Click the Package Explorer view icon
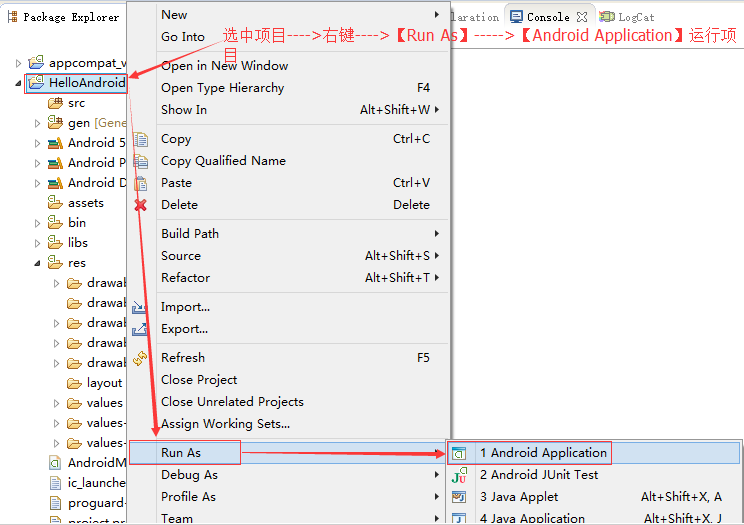This screenshot has height=525, width=744. pos(13,17)
